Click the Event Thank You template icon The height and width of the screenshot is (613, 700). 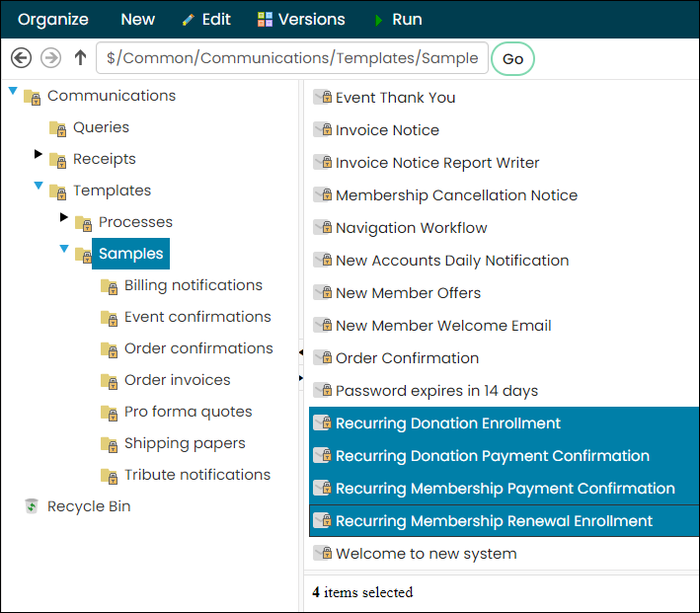[323, 97]
